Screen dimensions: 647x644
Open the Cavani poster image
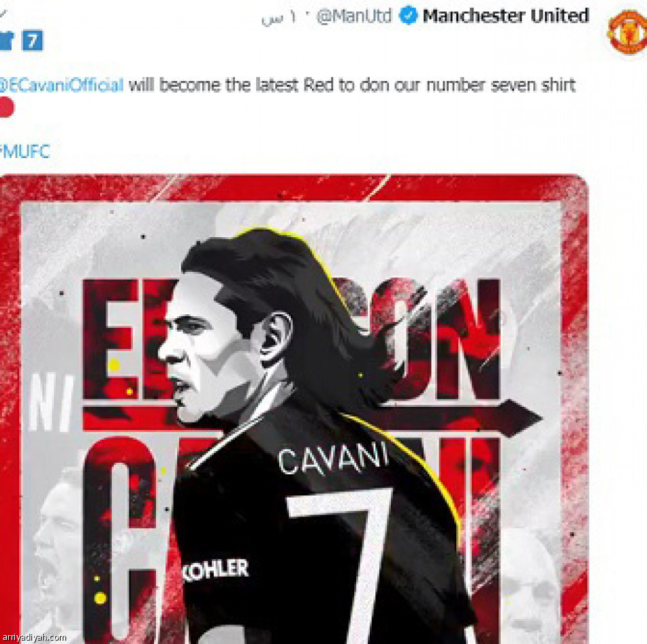click(x=294, y=409)
